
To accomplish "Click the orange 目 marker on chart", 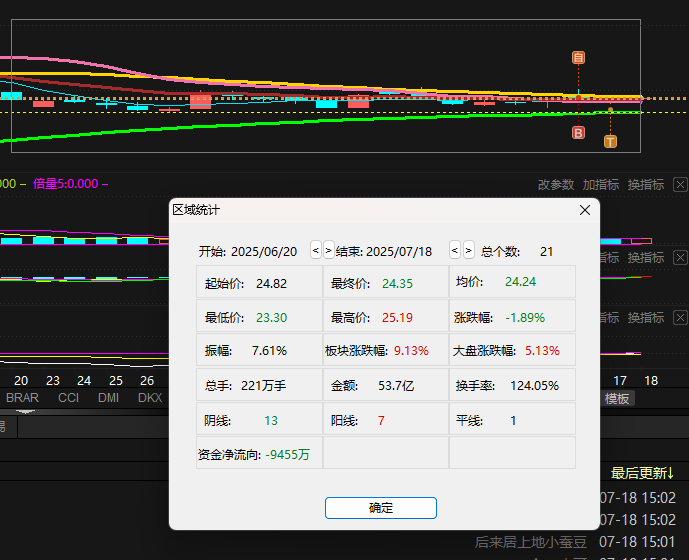I will (578, 58).
